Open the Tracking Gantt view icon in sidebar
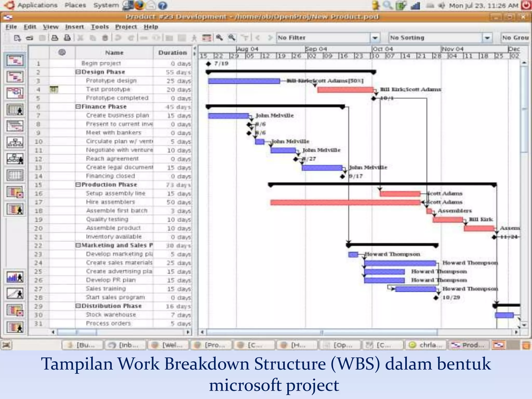532x399 pixels. tap(15, 77)
